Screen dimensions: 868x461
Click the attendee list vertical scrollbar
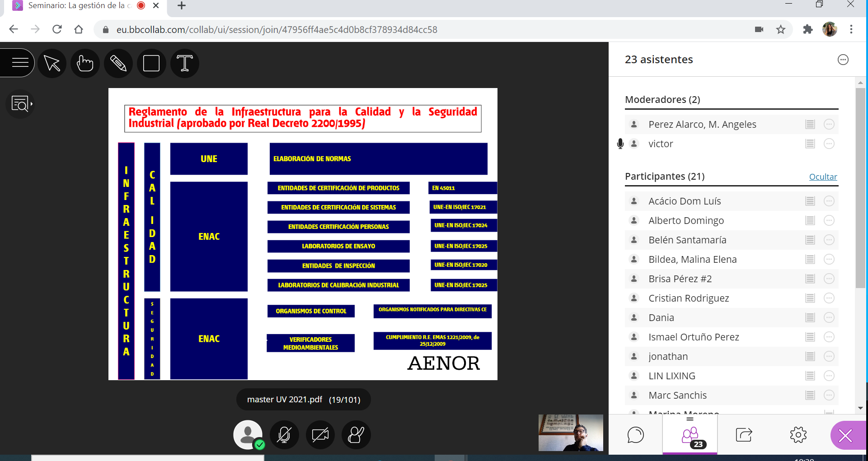point(860,187)
